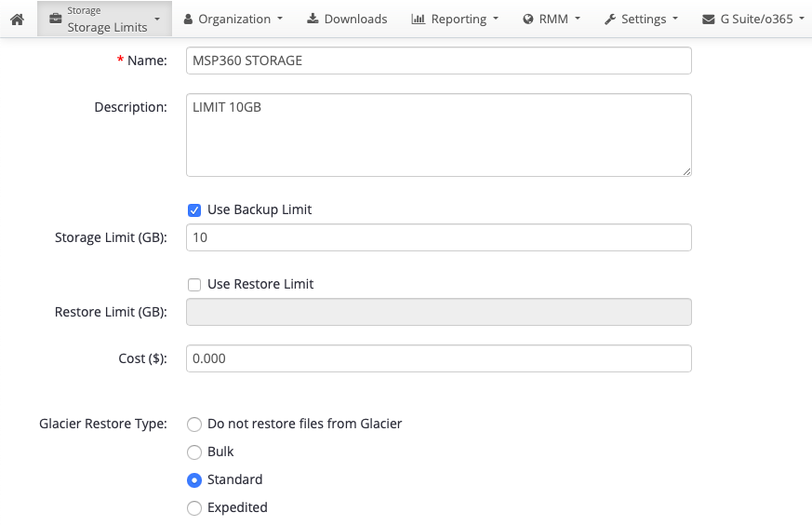Image resolution: width=812 pixels, height=526 pixels.
Task: Expand the Reporting dropdown caret
Action: click(496, 19)
